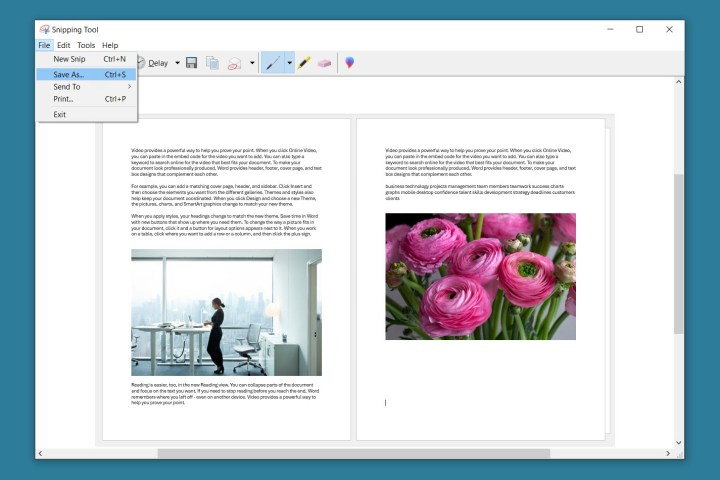Image resolution: width=720 pixels, height=480 pixels.
Task: Click the Snipping Tool scissors icon in the title bar
Action: click(x=45, y=30)
